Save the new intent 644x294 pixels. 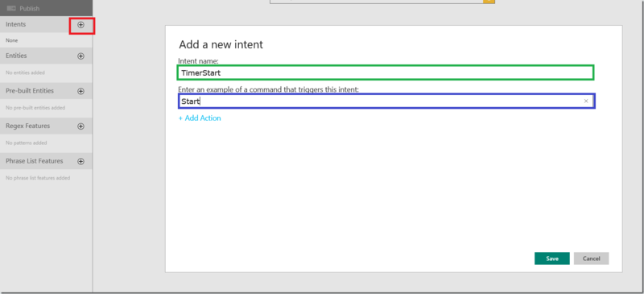552,259
